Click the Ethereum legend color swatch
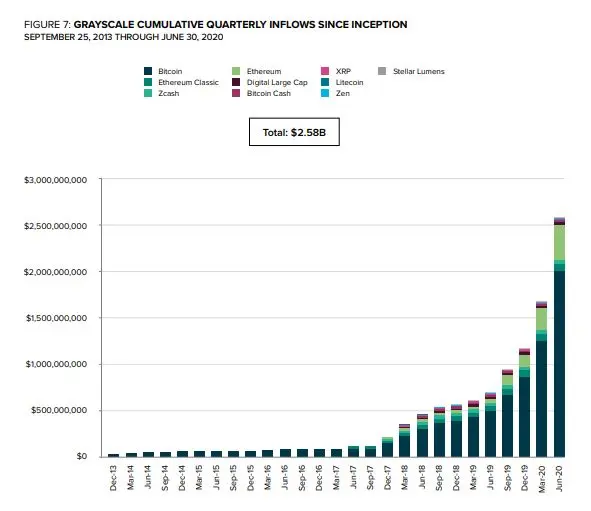The width and height of the screenshot is (591, 511). 236,71
